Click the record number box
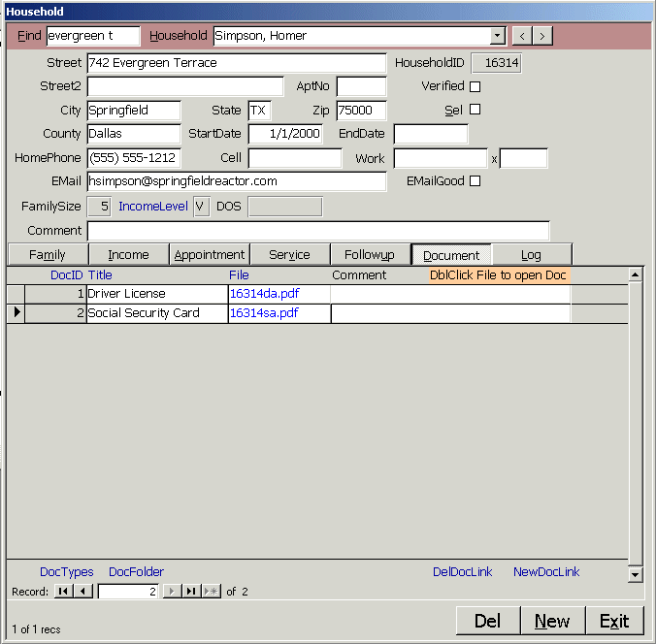 128,592
